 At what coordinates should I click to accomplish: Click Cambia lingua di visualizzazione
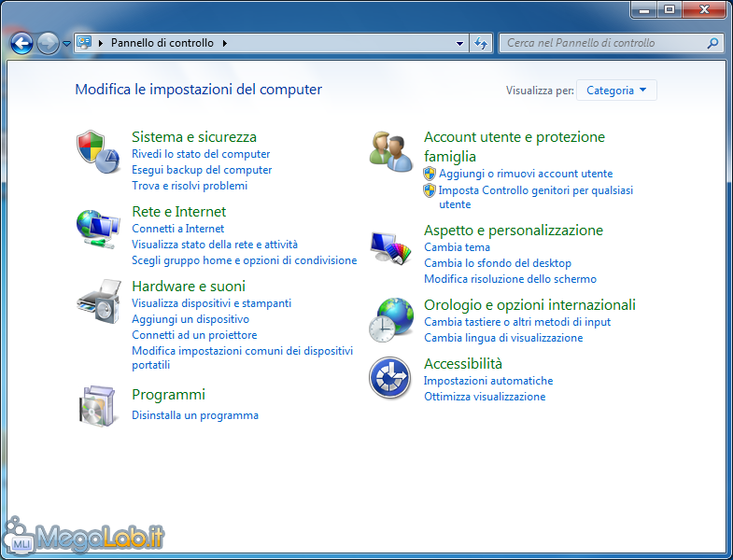[503, 338]
